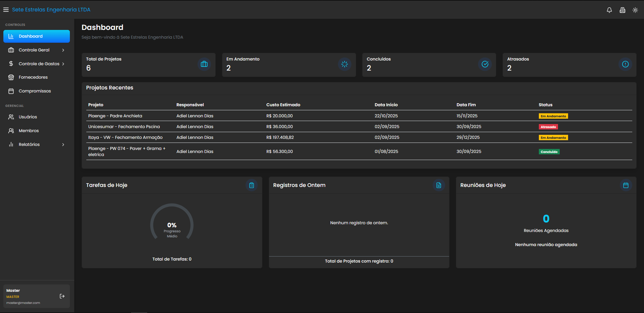644x313 pixels.
Task: Click the calculator icon in header
Action: tap(622, 10)
